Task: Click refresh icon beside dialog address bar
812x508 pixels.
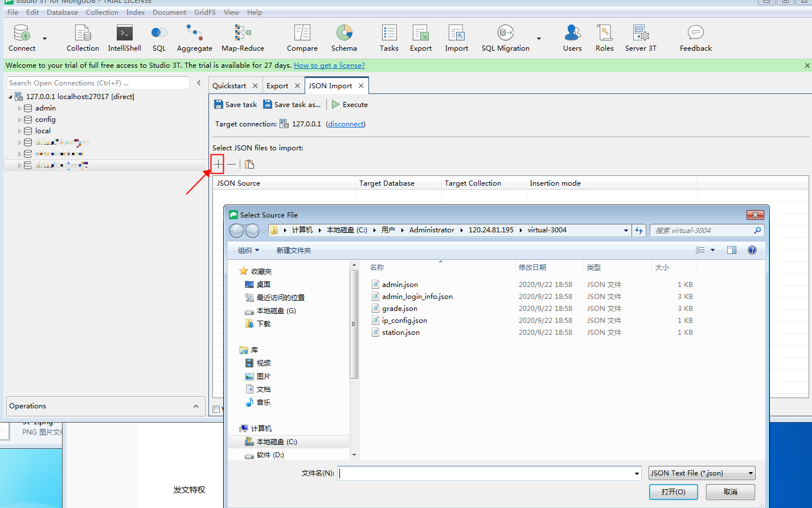Action: [x=639, y=230]
